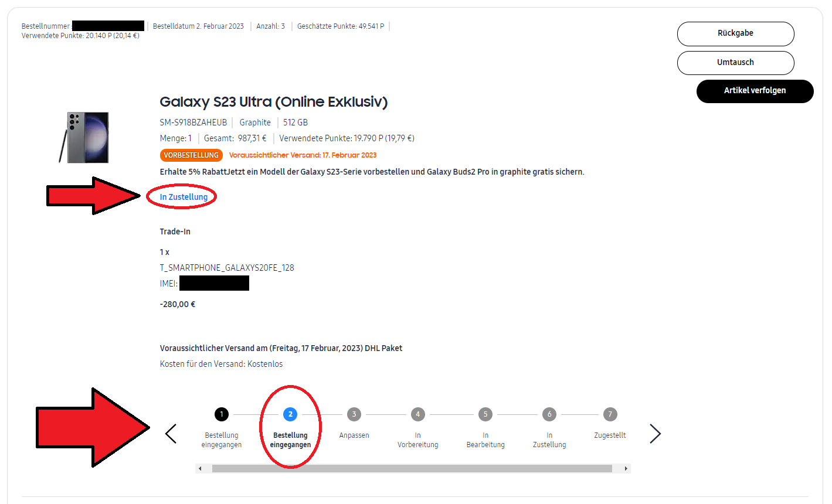832x504 pixels.
Task: Click the horizontal scrollbar thumb
Action: (412, 469)
